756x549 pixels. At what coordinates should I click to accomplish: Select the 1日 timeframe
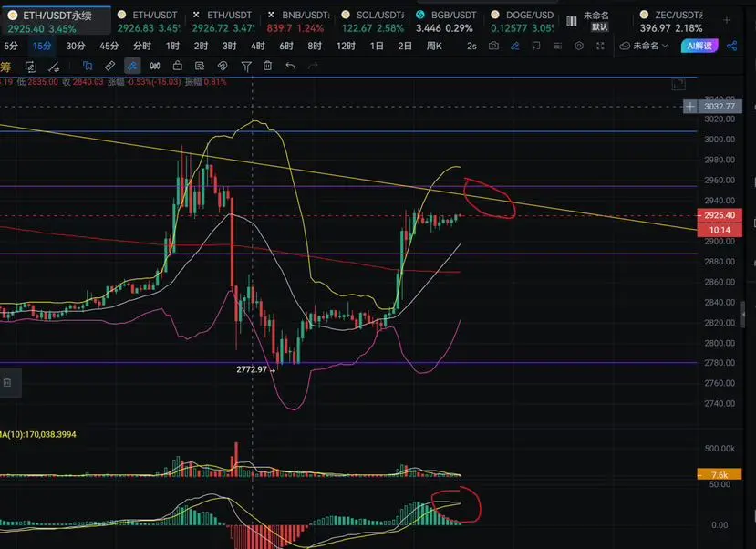click(x=377, y=46)
